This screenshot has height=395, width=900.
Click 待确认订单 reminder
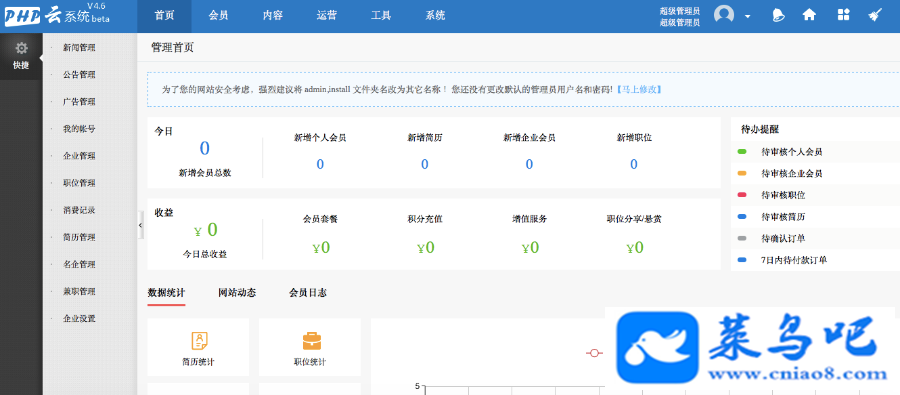coord(783,238)
